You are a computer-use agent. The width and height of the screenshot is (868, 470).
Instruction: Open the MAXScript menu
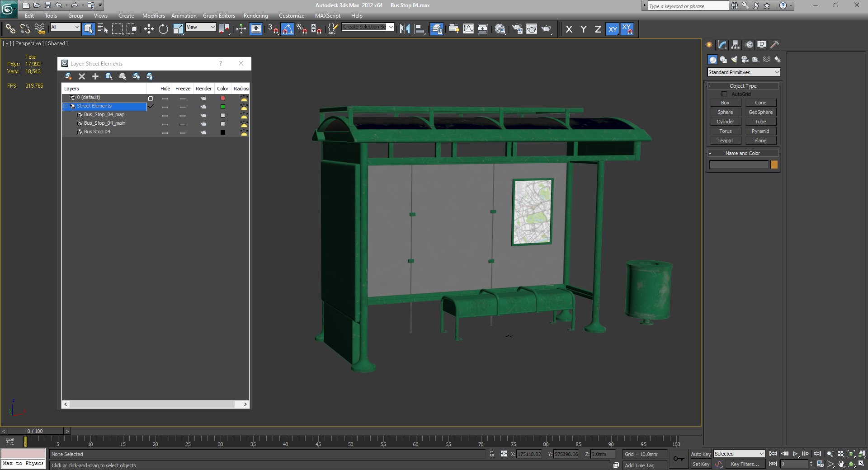pos(328,16)
